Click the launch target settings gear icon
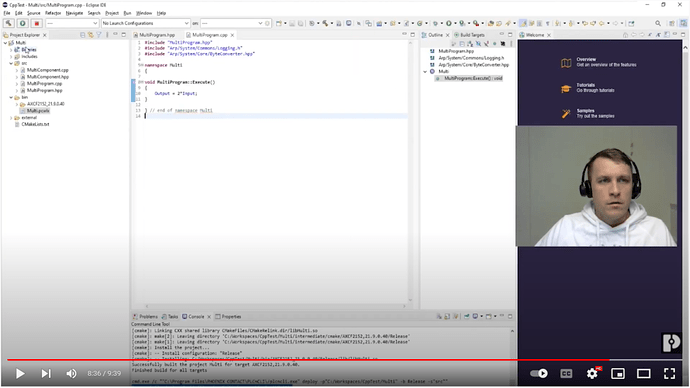Image resolution: width=690 pixels, height=388 pixels. (267, 23)
